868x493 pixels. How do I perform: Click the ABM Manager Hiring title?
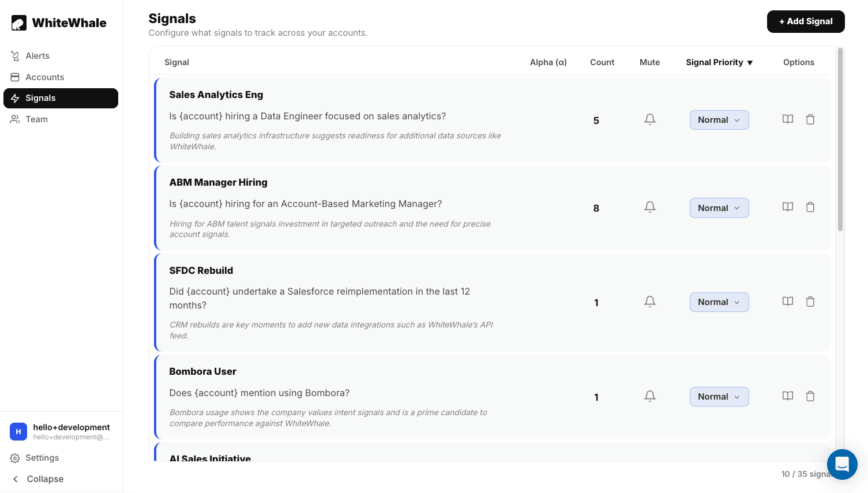219,182
